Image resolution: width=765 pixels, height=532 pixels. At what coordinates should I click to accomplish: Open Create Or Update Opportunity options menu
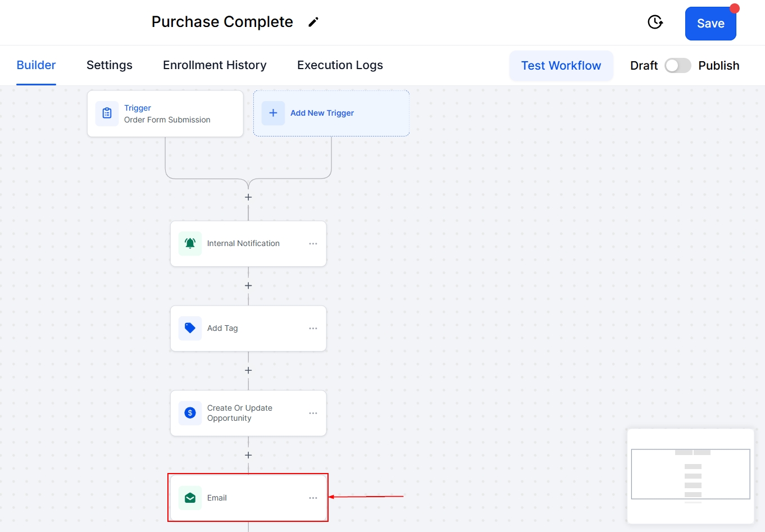[x=313, y=413]
